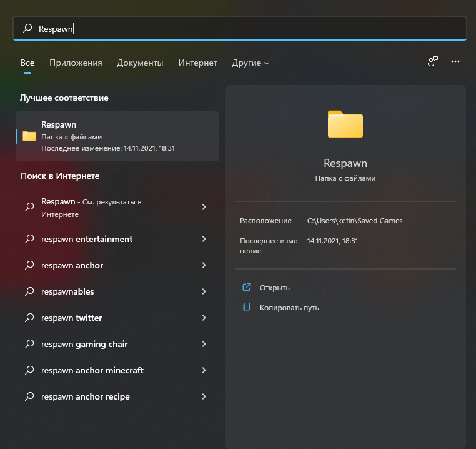Click search icon beside respawn entertainment
The width and height of the screenshot is (476, 449).
(29, 240)
